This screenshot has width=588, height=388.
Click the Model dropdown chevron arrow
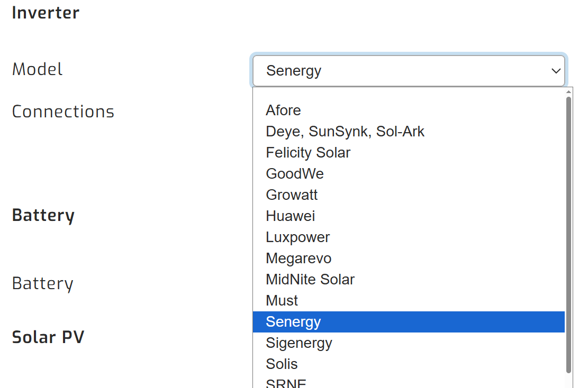[556, 70]
